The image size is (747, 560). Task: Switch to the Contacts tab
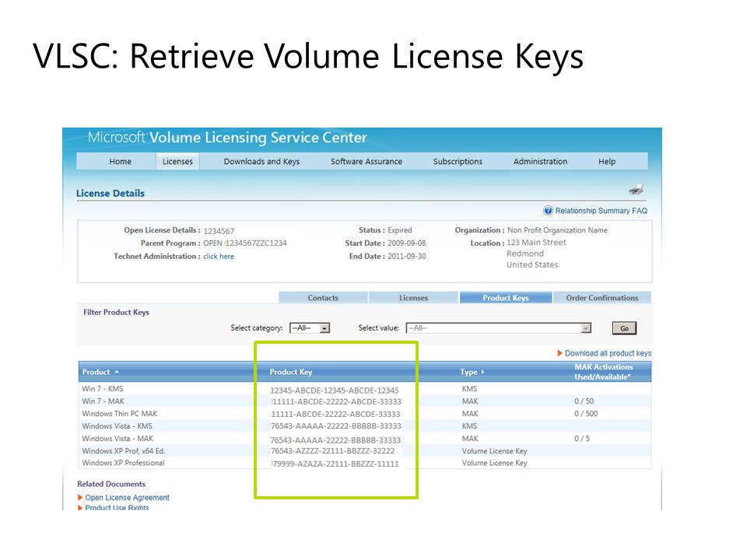click(323, 298)
